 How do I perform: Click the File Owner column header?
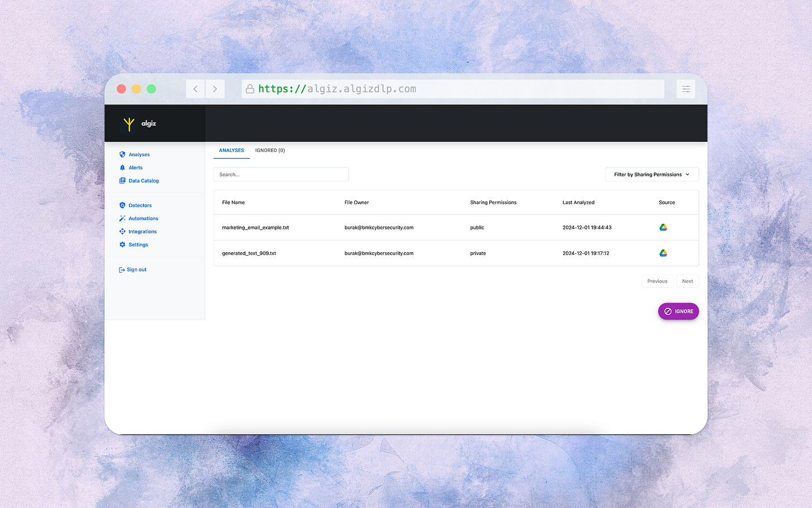(357, 203)
